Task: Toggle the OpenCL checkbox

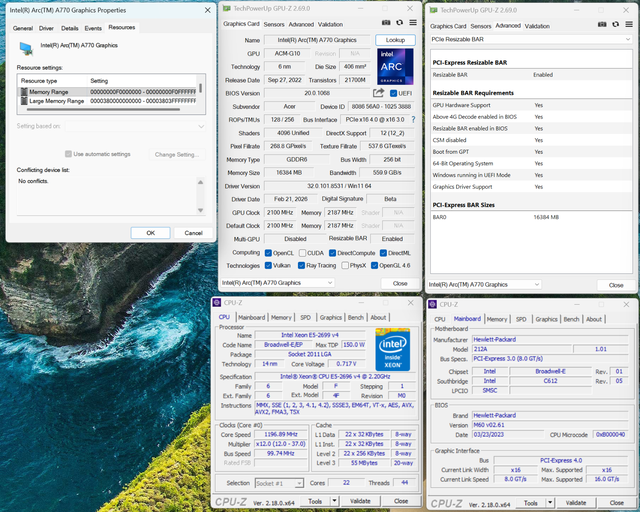Action: (x=268, y=253)
